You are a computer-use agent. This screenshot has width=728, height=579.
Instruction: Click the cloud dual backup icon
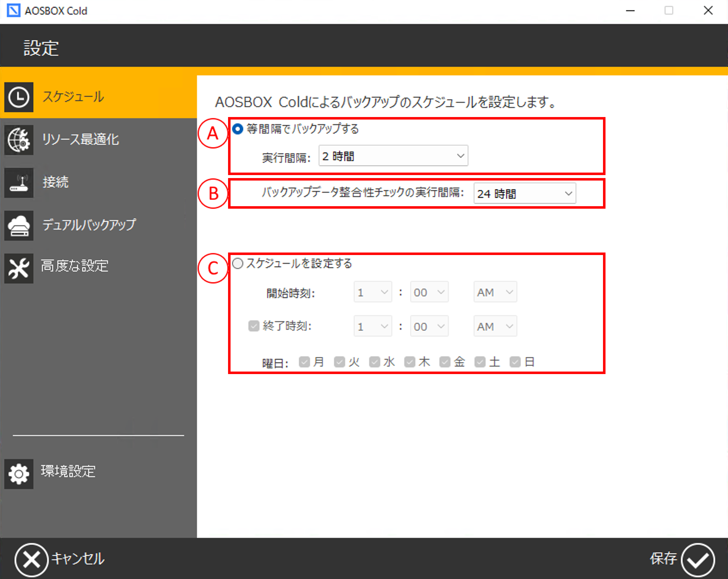(19, 226)
